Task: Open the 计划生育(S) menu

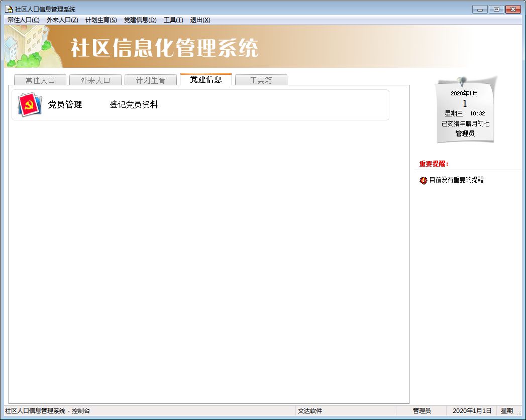Action: click(x=101, y=20)
